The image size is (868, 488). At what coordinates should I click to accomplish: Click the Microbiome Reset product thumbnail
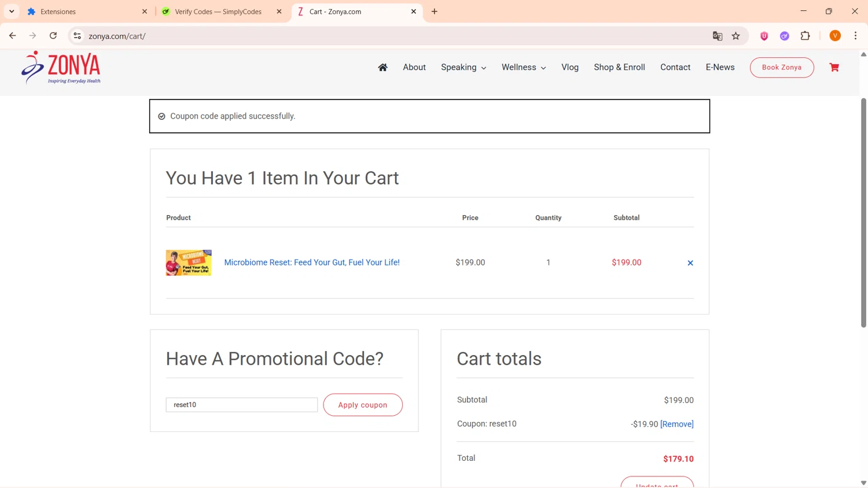(189, 263)
